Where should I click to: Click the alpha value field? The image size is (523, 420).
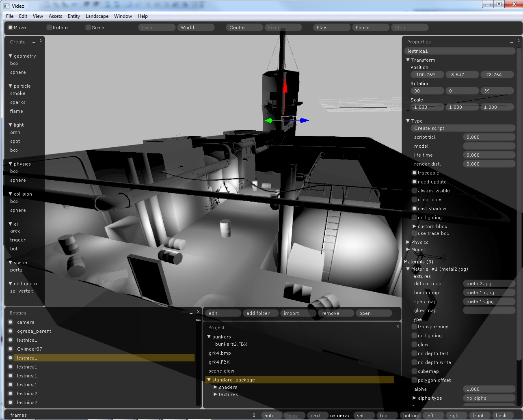tap(489, 389)
